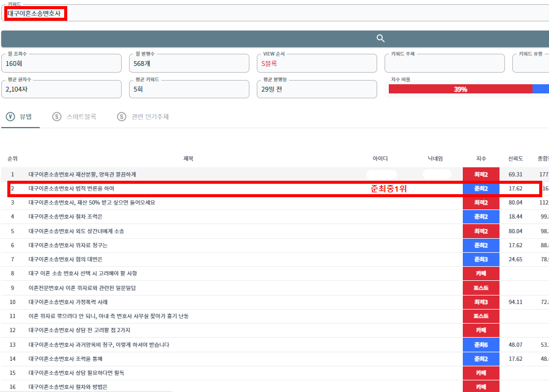Click the V icon beside 뷰탭
Screen dimensions: 549x392
(10, 116)
